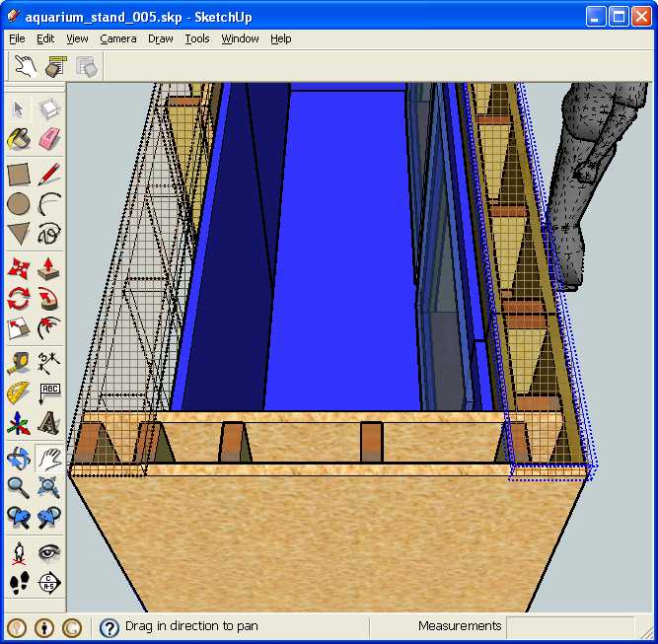The image size is (658, 644).
Task: Pick the pink Eraser tool
Action: (49, 139)
